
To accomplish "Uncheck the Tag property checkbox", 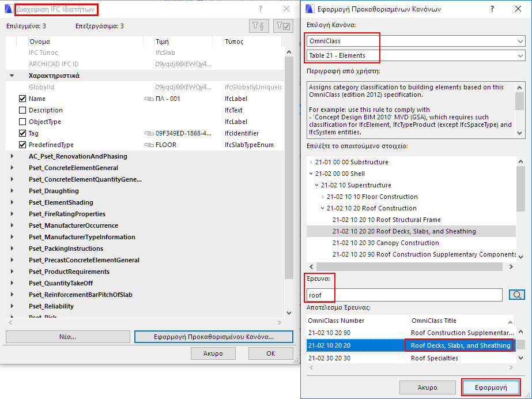I will 22,133.
